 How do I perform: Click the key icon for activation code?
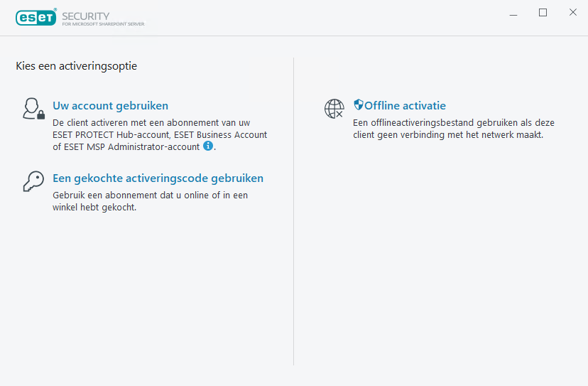tap(33, 181)
